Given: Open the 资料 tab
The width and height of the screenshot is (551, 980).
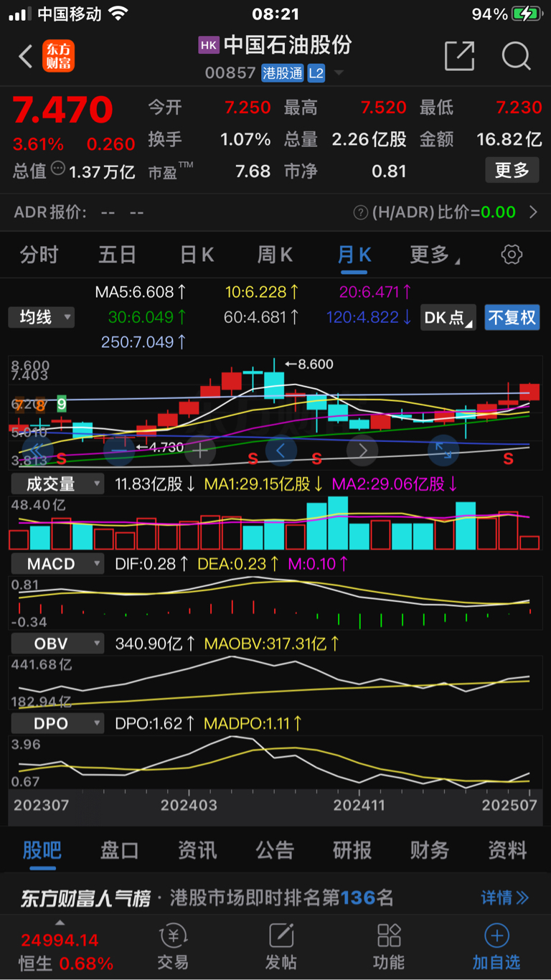Looking at the screenshot, I should 507,851.
